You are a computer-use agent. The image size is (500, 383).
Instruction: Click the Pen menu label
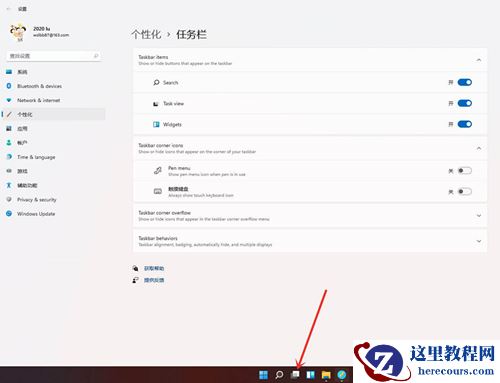(179, 168)
